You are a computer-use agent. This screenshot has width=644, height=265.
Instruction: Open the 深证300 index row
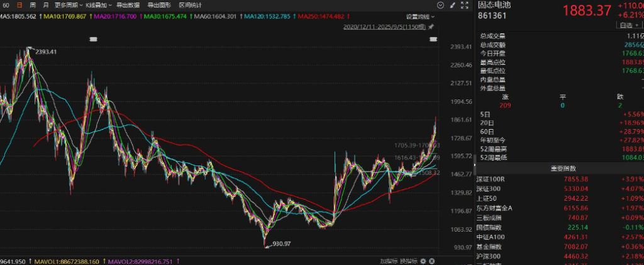560,189
